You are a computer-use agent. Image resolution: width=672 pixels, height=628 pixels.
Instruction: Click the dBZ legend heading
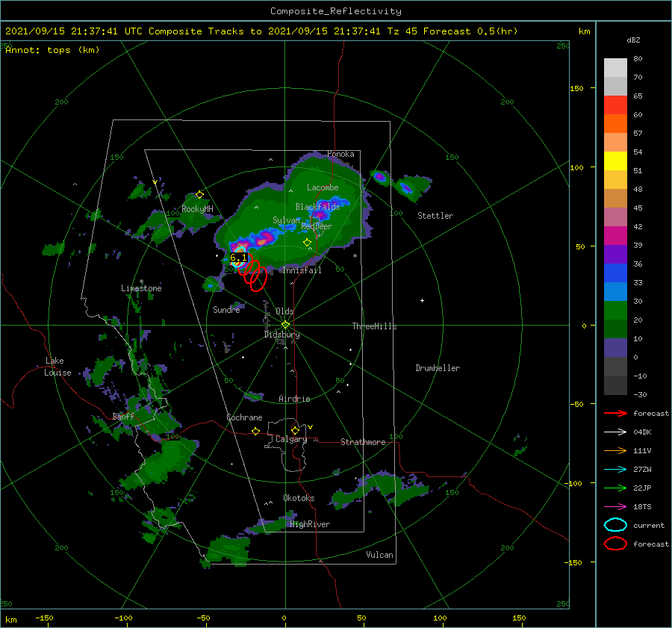pyautogui.click(x=633, y=40)
